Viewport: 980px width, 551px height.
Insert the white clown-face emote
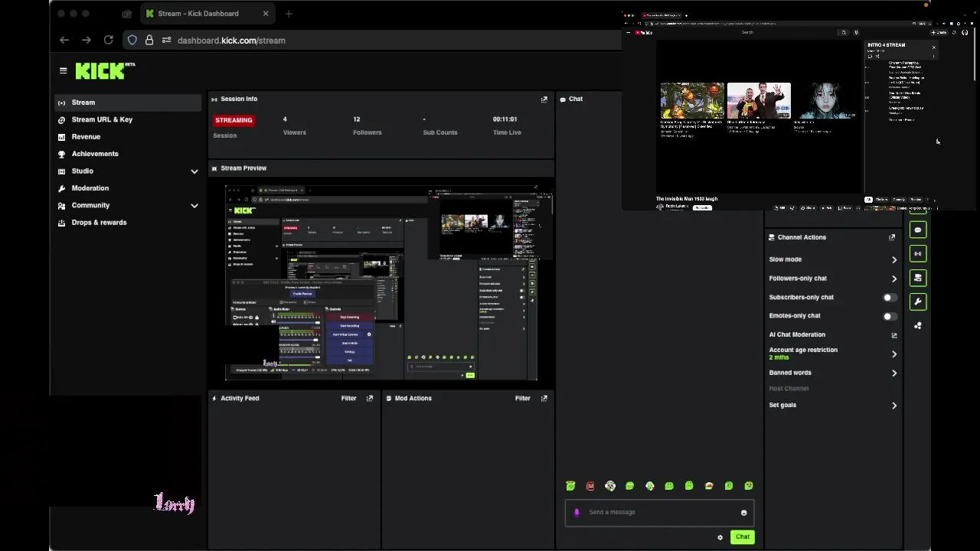coord(610,486)
